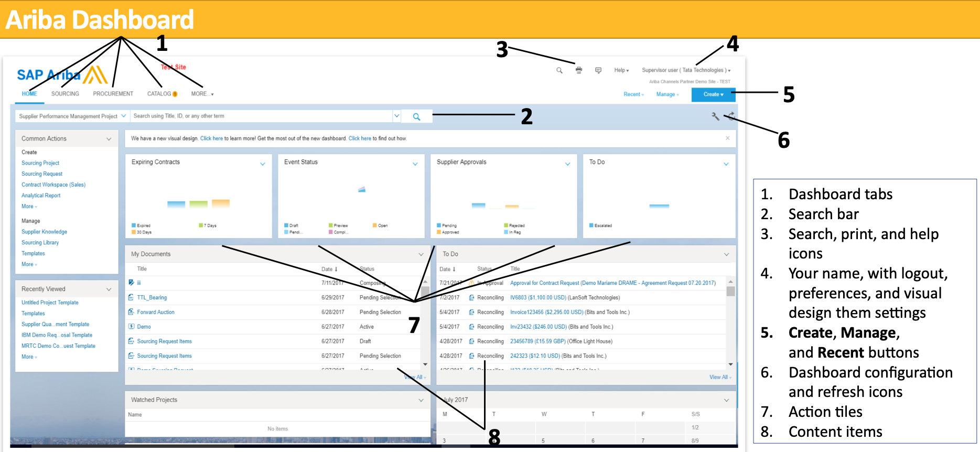Click the Create button
This screenshot has width=980, height=452.
pyautogui.click(x=713, y=94)
